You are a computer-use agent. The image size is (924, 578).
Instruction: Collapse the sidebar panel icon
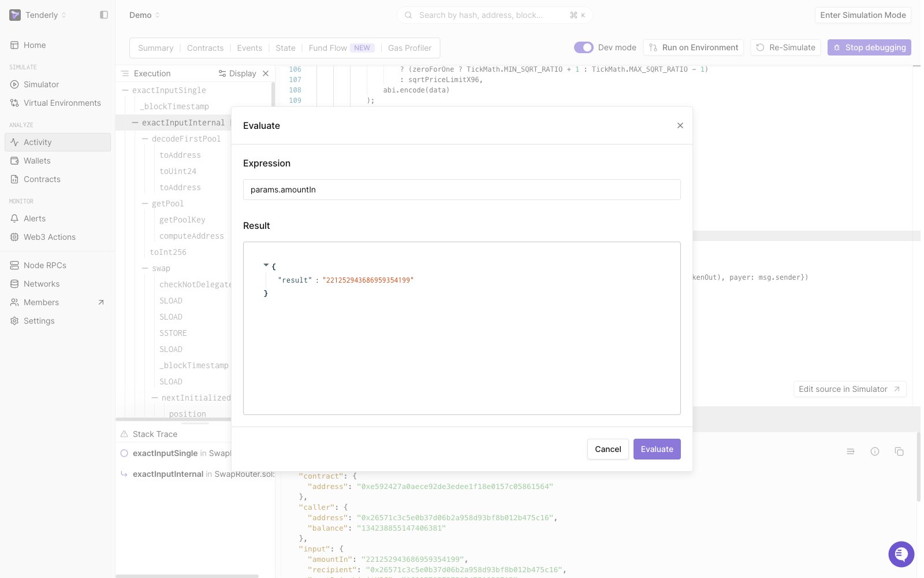click(x=104, y=15)
